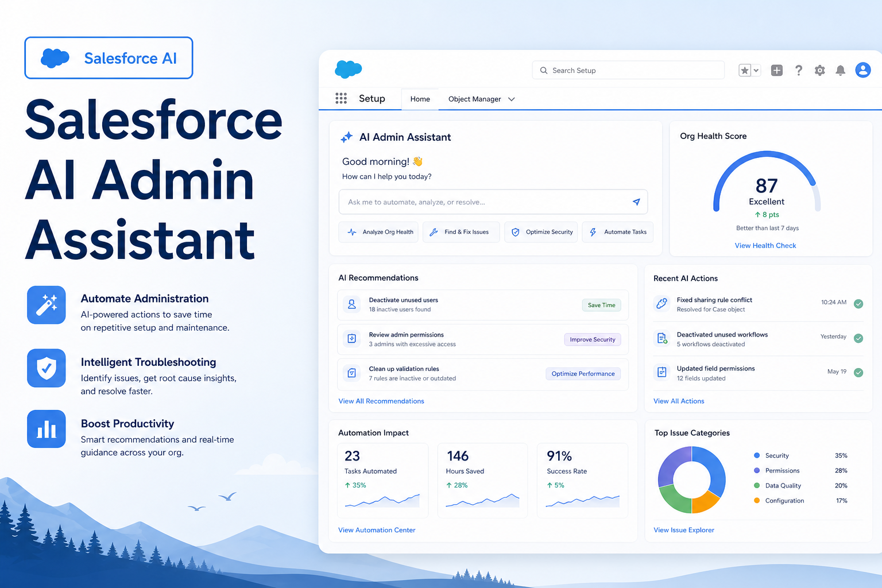
Task: Click the Clean up validation rules icon
Action: (x=352, y=373)
